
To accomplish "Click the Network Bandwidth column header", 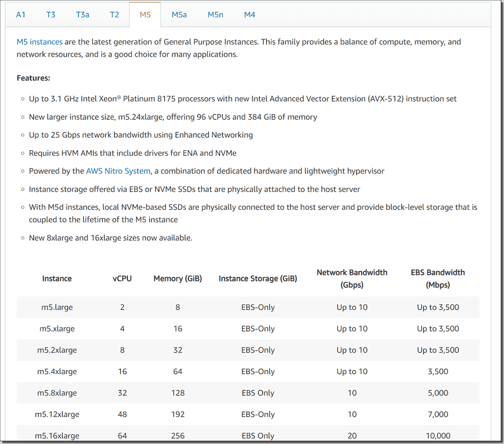I will coord(352,278).
